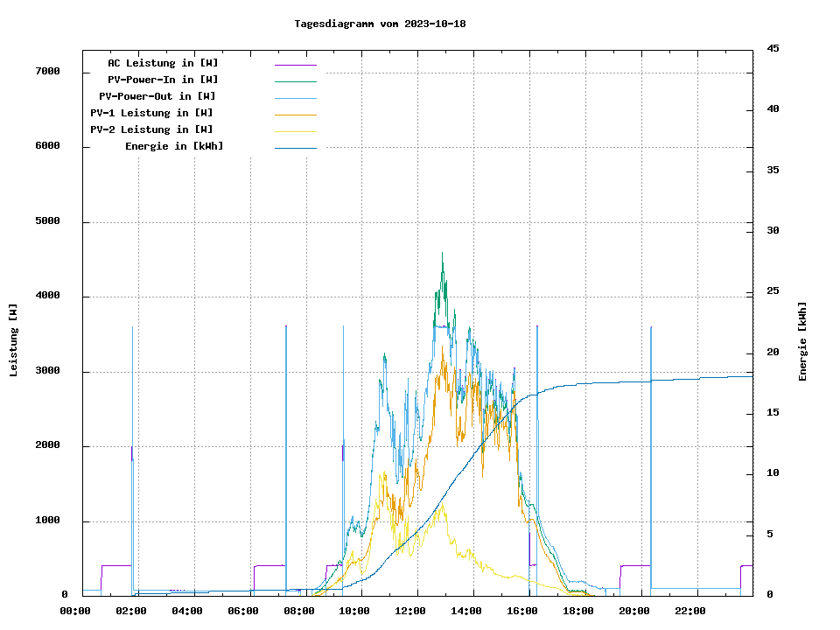Select the PV-1 Leistung in [W] legend label

pos(151,113)
